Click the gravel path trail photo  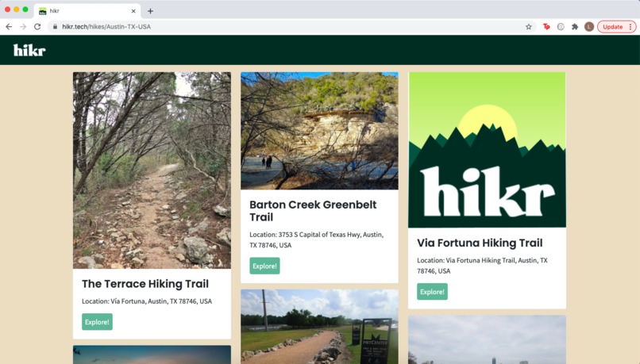pos(319,327)
